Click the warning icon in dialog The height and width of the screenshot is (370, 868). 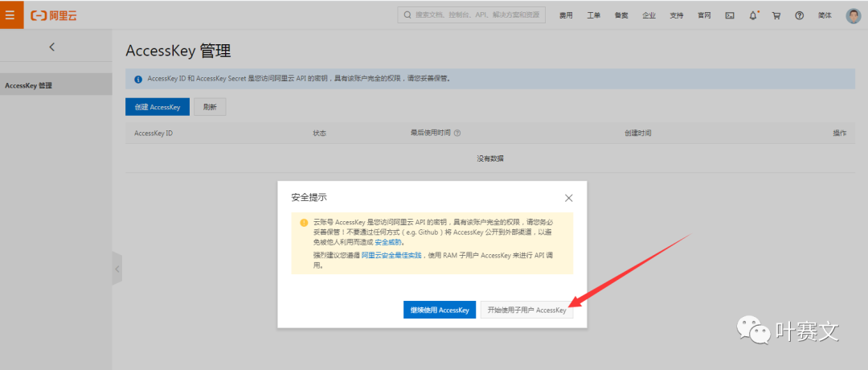click(304, 223)
